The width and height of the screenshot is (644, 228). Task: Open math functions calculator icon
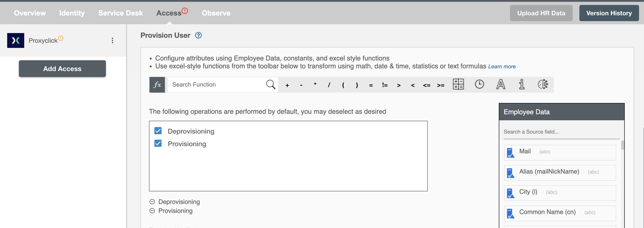click(x=458, y=84)
